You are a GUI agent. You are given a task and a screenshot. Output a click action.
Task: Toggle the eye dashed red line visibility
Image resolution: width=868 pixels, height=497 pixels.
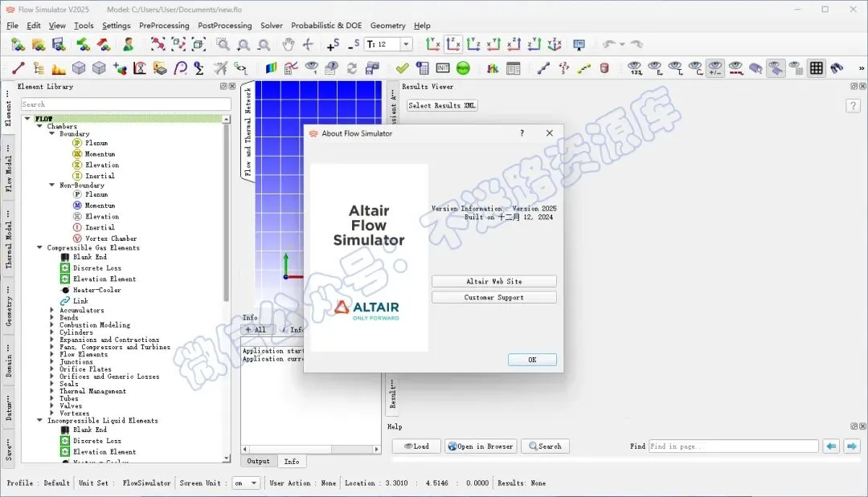click(735, 68)
